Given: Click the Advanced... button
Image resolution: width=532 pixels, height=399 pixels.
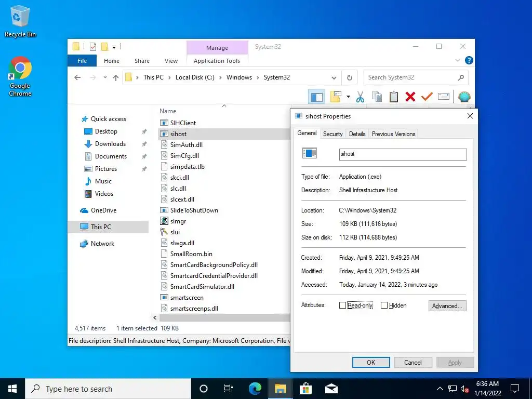Looking at the screenshot, I should click(x=447, y=305).
